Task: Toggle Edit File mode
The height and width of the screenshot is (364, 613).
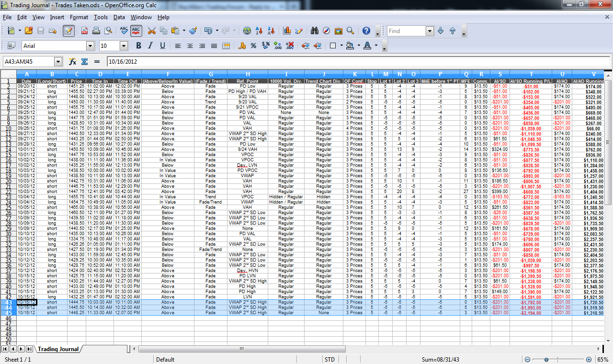Action: point(68,31)
